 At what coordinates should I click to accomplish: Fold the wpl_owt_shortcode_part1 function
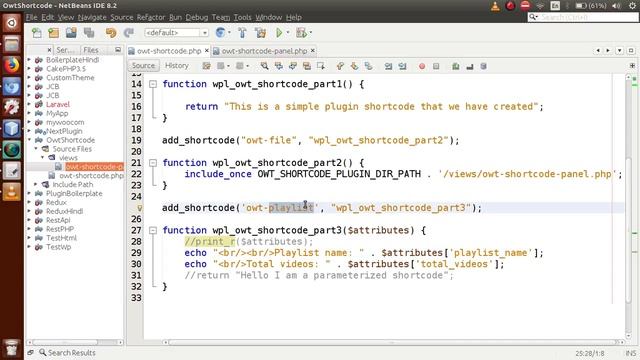(x=153, y=84)
